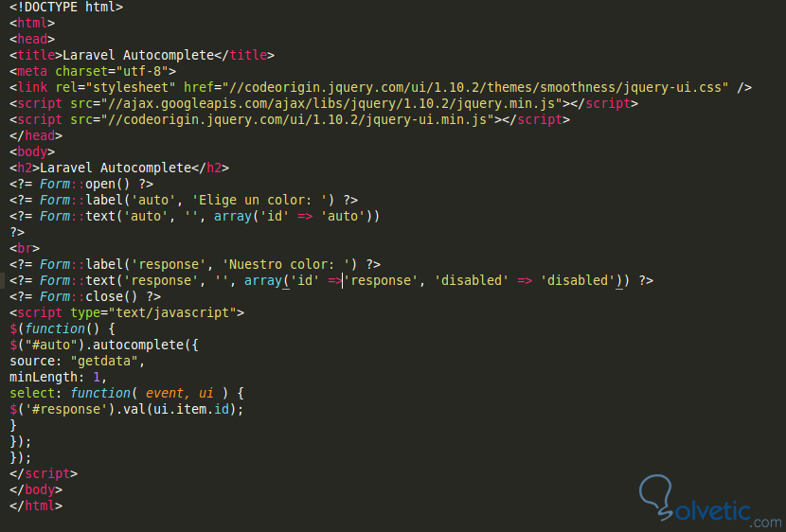Click the closing </body> tag
The image size is (786, 532).
coord(36,490)
